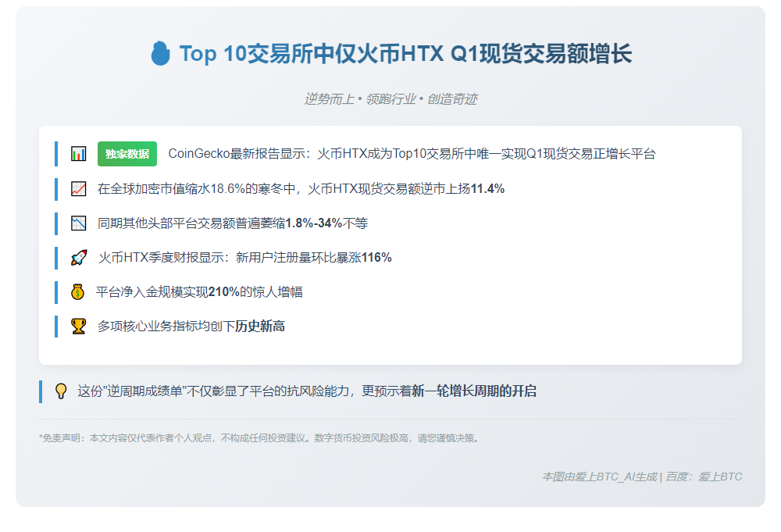Click the line 多项核心业务指标均创下历史新高
Screen dimensions: 781x532
(191, 327)
